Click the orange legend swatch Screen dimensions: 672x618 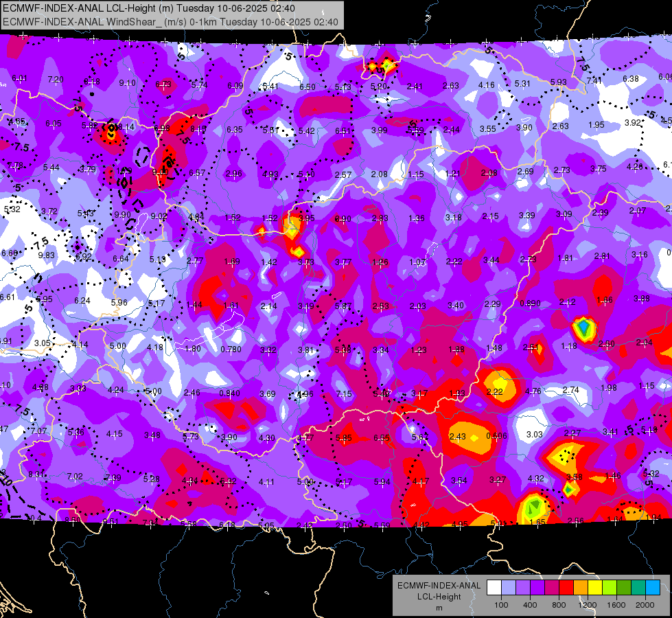pos(581,588)
